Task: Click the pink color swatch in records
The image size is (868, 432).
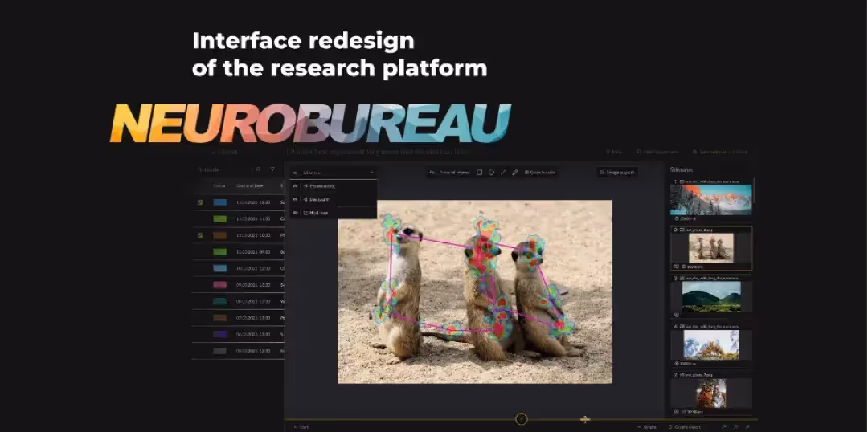Action: [x=219, y=285]
